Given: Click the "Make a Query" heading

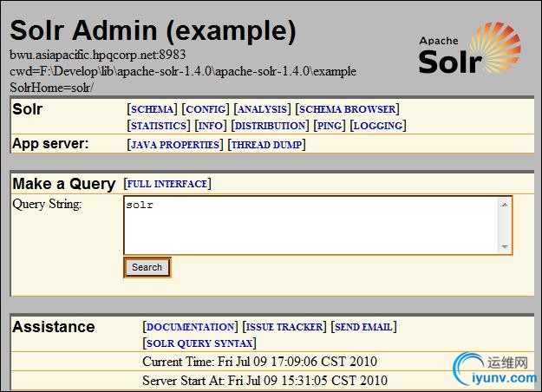Looking at the screenshot, I should click(x=64, y=184).
